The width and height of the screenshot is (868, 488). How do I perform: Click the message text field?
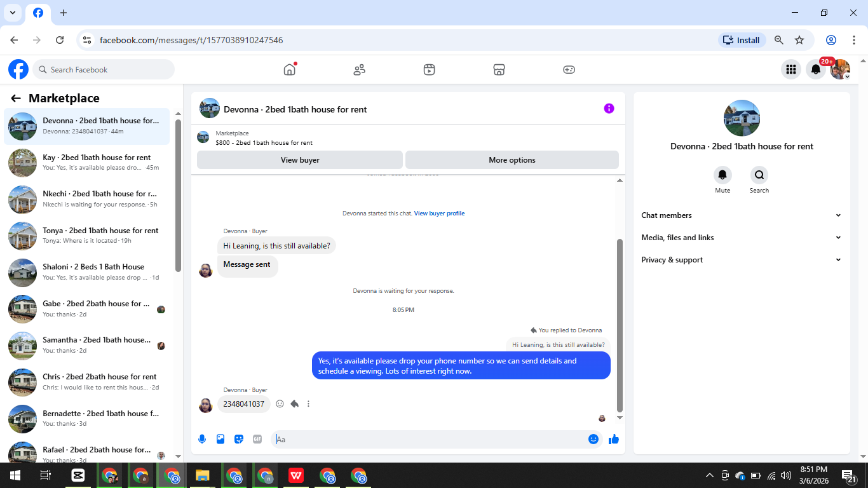[x=430, y=439]
